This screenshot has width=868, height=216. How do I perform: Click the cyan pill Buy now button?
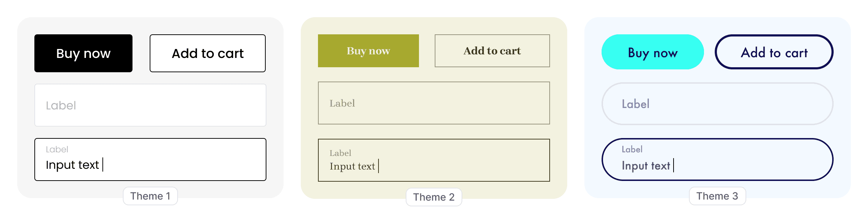[x=653, y=52]
